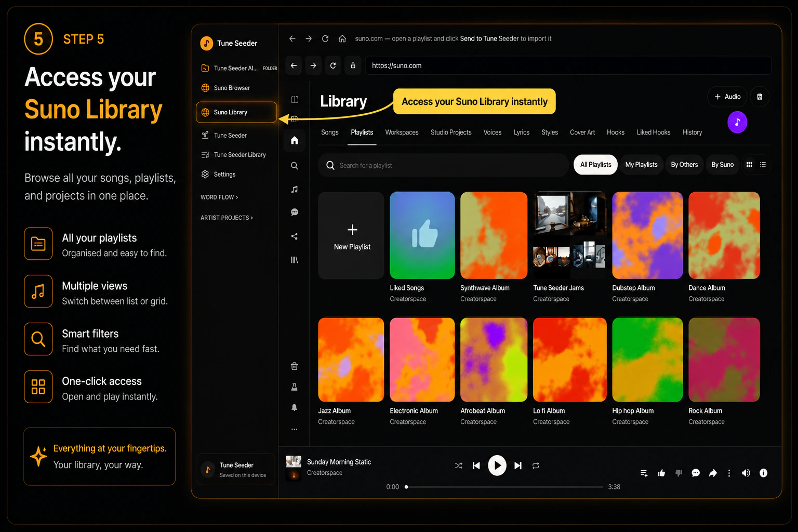
Task: Click the purple music note round button
Action: [737, 122]
